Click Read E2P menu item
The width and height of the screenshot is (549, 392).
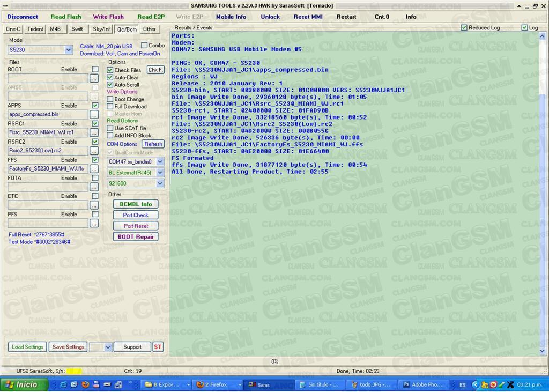(x=151, y=17)
